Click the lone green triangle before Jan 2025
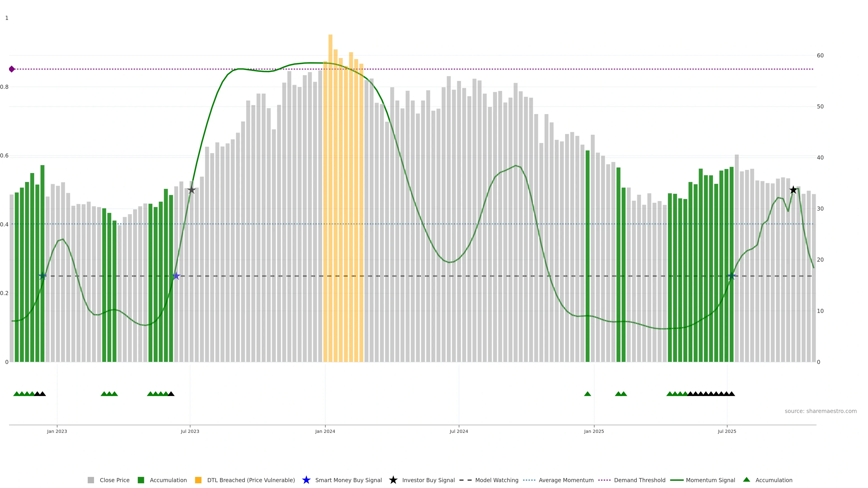This screenshot has height=488, width=868. tap(587, 394)
